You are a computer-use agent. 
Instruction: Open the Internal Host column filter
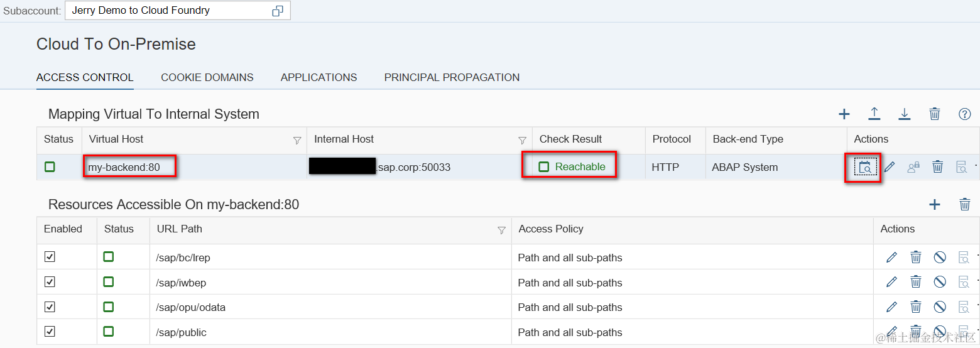[522, 140]
